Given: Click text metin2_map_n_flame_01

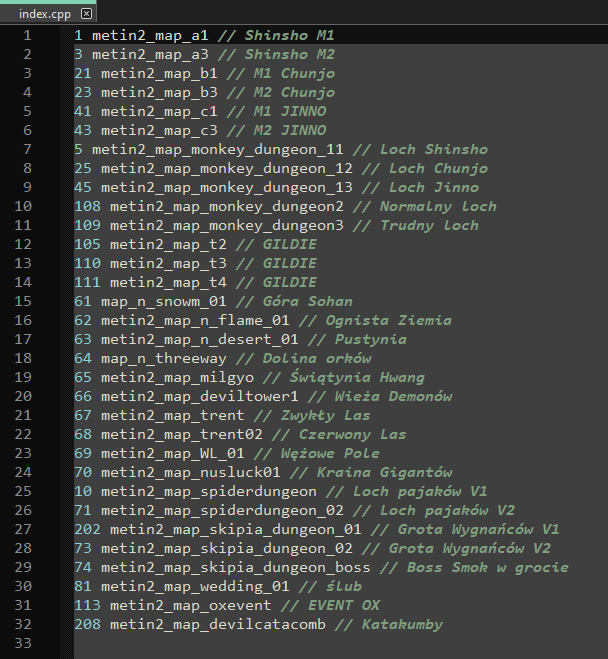Looking at the screenshot, I should pyautogui.click(x=195, y=321).
